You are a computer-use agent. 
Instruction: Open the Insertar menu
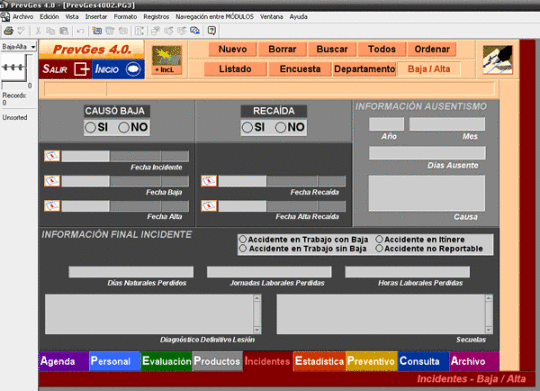click(96, 17)
